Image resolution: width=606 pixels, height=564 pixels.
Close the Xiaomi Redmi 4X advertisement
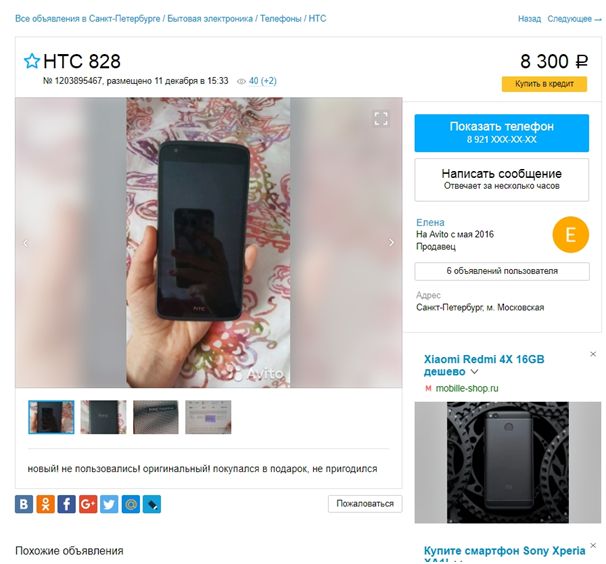[593, 354]
